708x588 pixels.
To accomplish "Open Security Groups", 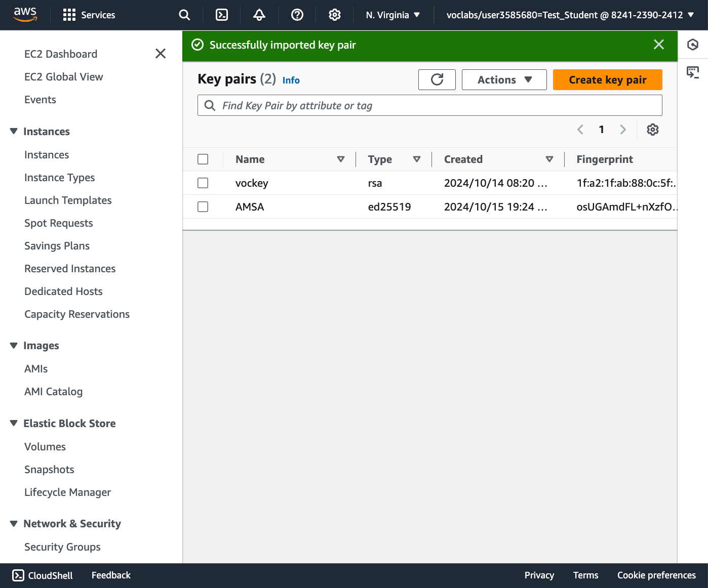I will [62, 547].
